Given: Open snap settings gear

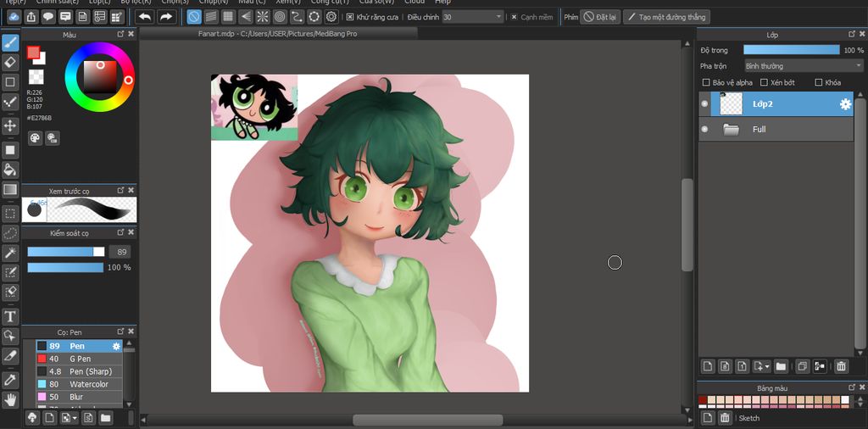Looking at the screenshot, I should pos(331,17).
